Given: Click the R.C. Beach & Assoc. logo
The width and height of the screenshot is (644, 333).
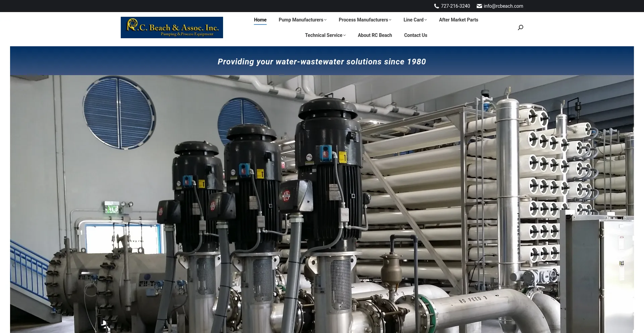Looking at the screenshot, I should tap(172, 27).
